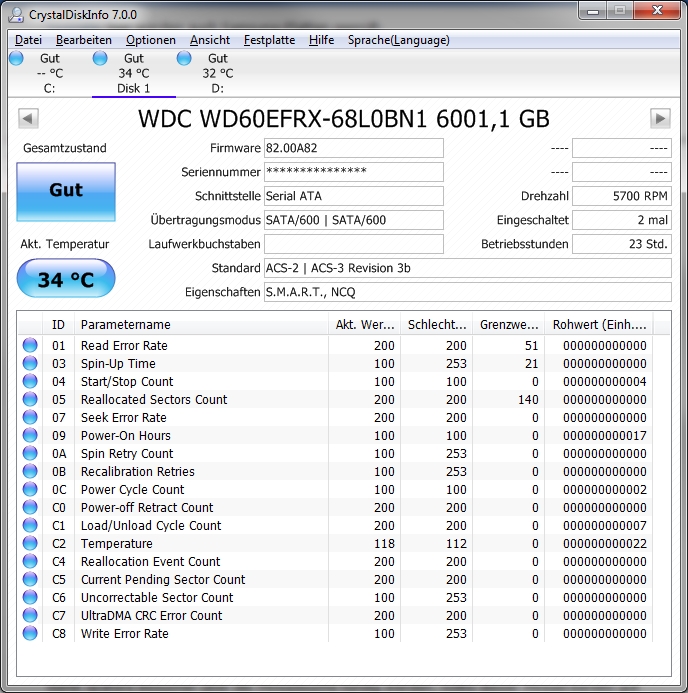Click status circle of Current Pending Sector Count

pos(30,579)
